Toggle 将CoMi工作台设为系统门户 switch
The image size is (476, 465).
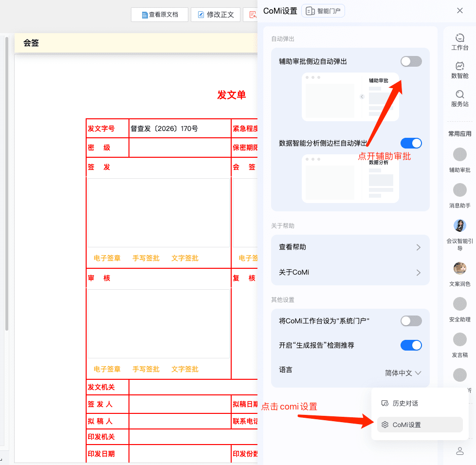click(411, 321)
